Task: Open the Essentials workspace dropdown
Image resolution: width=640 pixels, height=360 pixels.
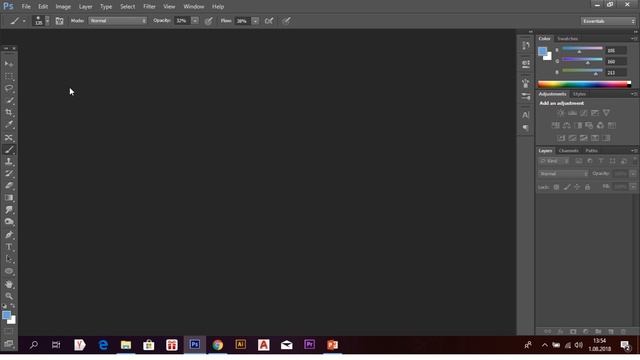Action: click(608, 21)
